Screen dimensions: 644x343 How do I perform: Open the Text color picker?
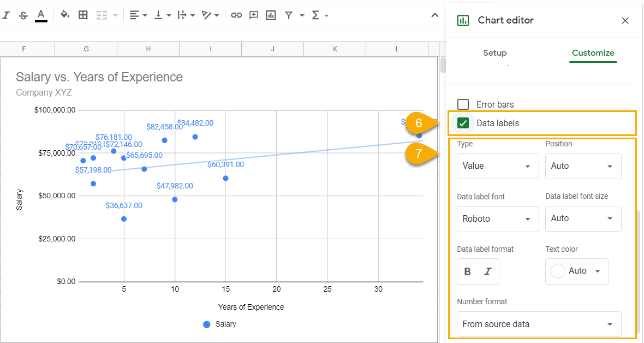pos(576,271)
